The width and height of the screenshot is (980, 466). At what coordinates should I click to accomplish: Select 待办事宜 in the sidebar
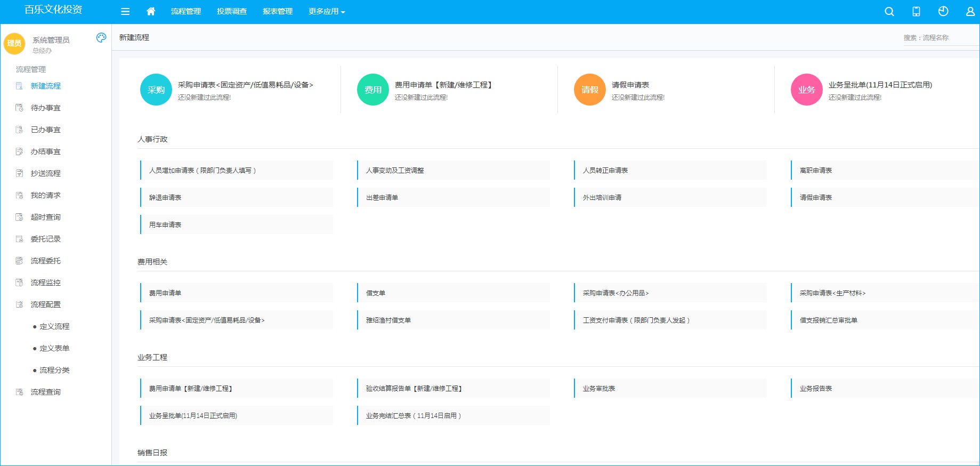46,108
